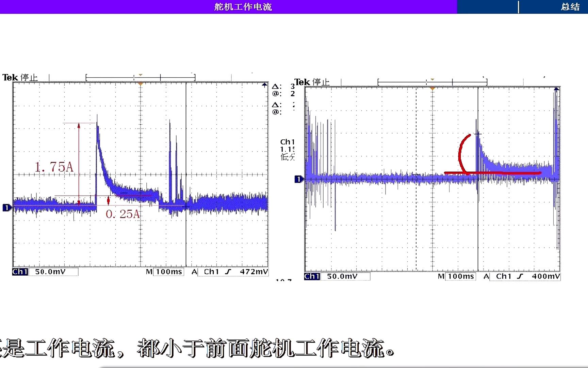Image resolution: width=588 pixels, height=368 pixels.
Task: Click the 400mV trigger level readout
Action: pos(546,276)
